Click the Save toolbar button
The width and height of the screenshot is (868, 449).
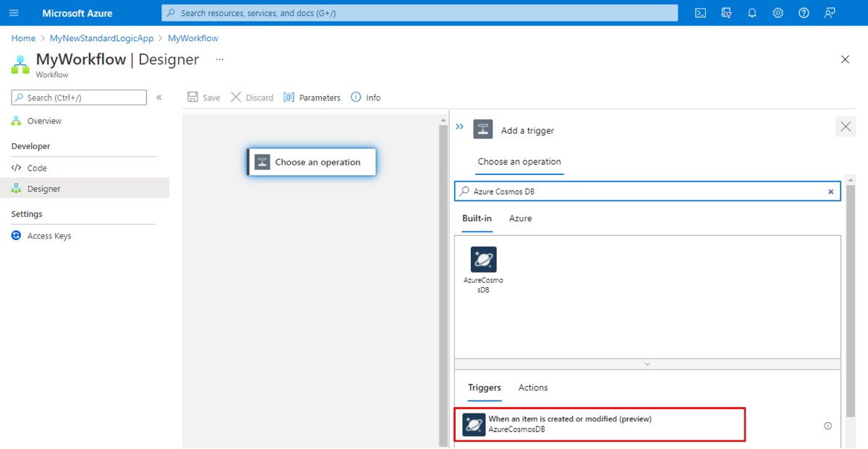coord(203,98)
